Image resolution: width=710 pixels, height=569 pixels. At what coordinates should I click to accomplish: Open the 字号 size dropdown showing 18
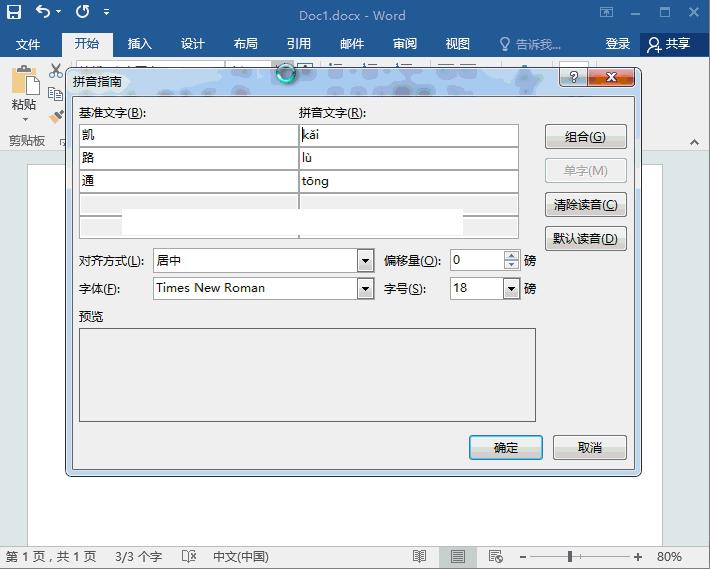(511, 288)
